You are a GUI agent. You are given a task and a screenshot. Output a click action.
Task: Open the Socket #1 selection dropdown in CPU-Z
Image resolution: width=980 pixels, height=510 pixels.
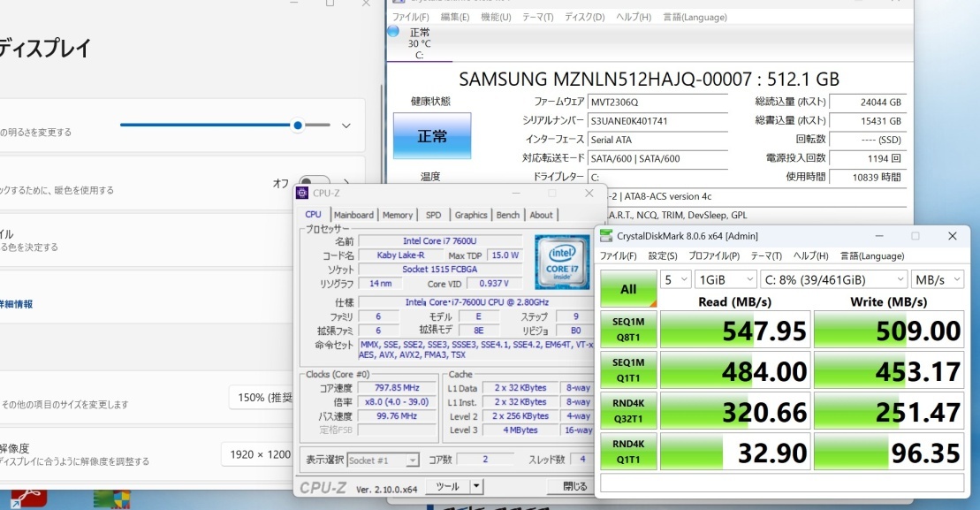(x=384, y=460)
